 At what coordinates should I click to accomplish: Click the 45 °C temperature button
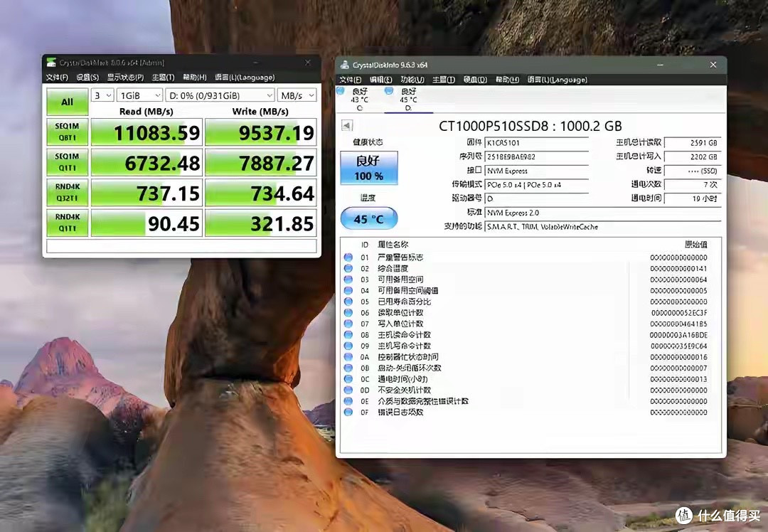tap(369, 218)
